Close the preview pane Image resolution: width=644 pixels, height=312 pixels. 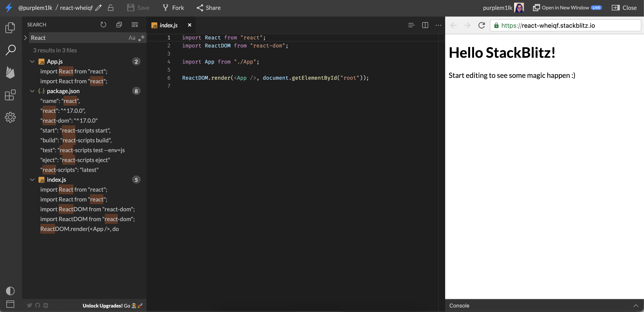[624, 8]
